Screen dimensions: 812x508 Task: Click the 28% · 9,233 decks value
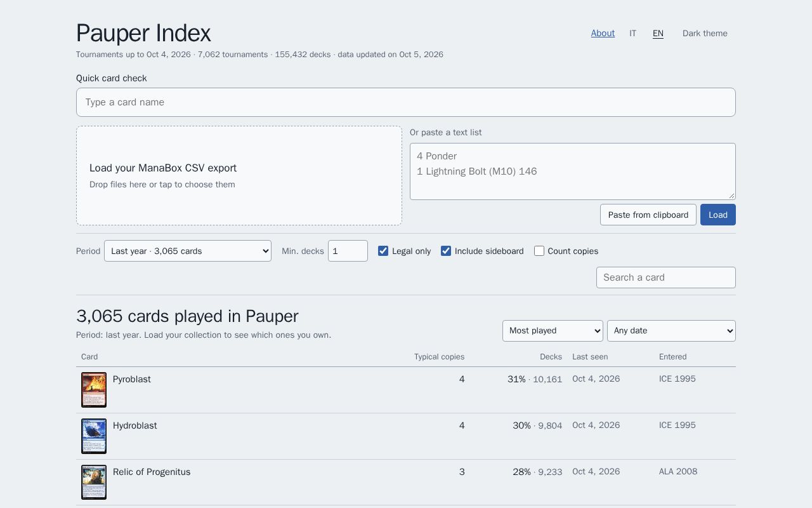click(x=537, y=472)
